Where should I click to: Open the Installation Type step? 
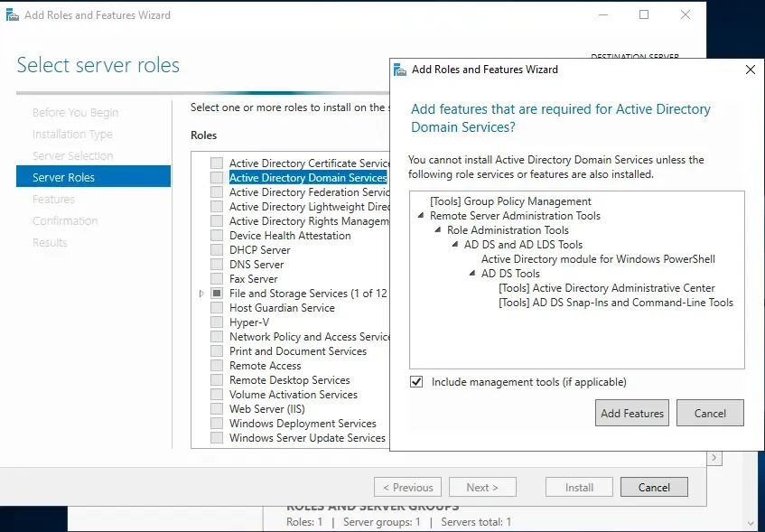pos(72,134)
